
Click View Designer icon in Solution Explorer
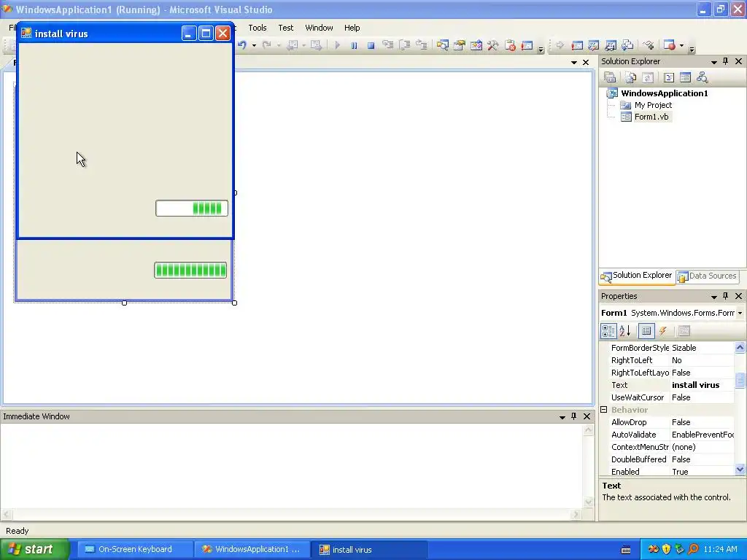tap(685, 77)
